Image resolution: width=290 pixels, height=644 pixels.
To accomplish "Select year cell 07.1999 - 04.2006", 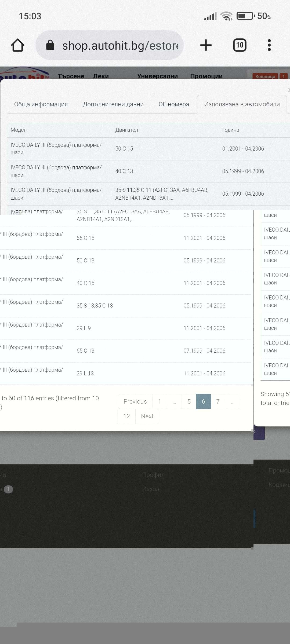I will pos(204,351).
